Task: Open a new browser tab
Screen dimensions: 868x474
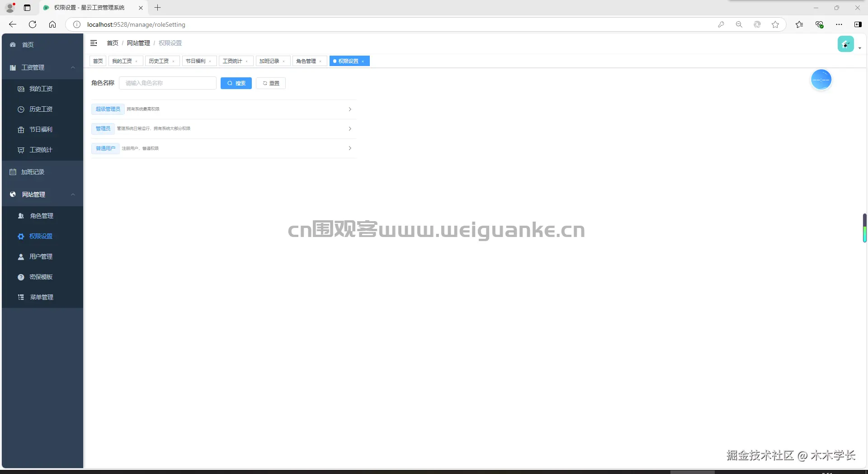Action: tap(157, 8)
